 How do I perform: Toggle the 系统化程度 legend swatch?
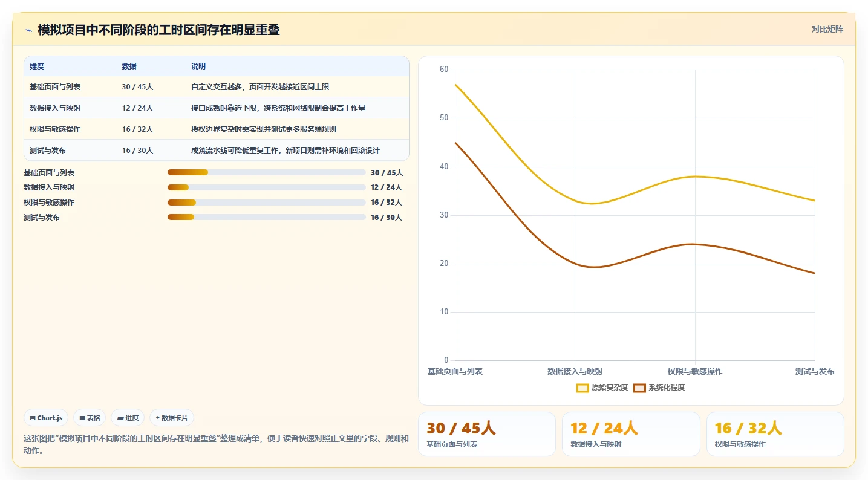(639, 388)
